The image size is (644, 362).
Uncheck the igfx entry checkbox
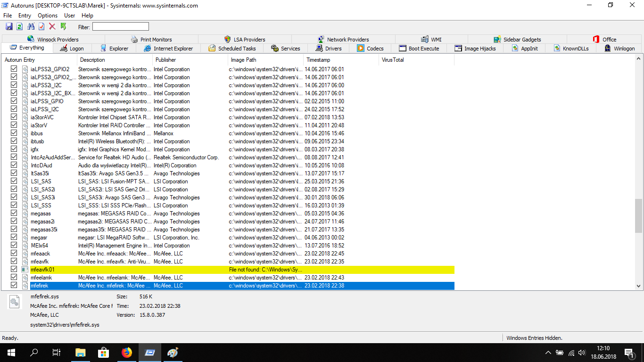click(14, 149)
